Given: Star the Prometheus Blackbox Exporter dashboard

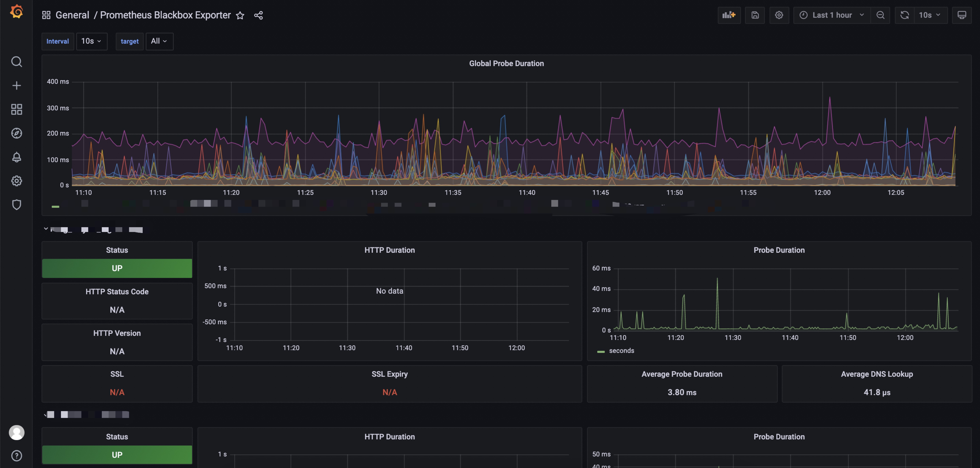Looking at the screenshot, I should pos(240,16).
